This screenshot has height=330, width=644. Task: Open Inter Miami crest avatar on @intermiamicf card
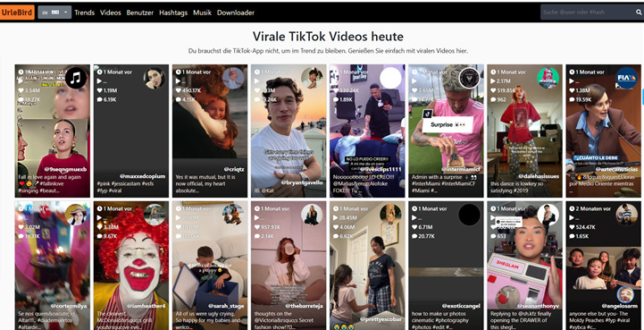(470, 78)
